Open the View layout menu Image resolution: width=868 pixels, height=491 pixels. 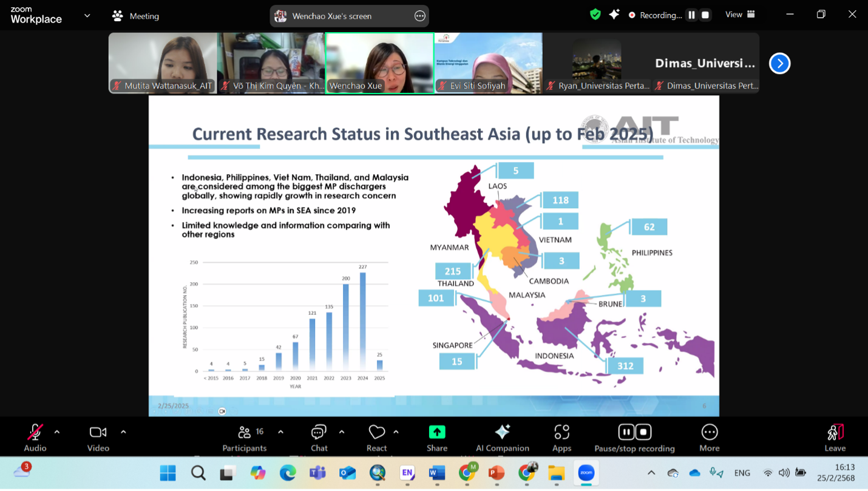coord(740,15)
